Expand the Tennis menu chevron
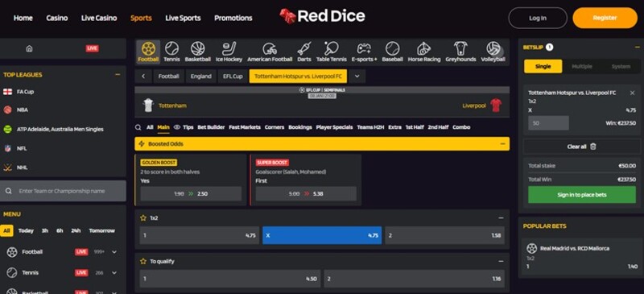The height and width of the screenshot is (294, 644). (x=114, y=272)
